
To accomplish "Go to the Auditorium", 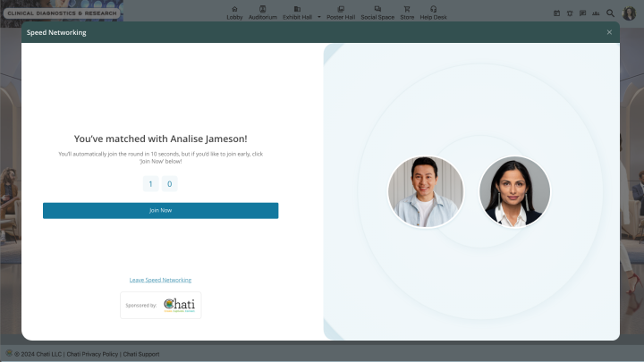I will point(262,13).
